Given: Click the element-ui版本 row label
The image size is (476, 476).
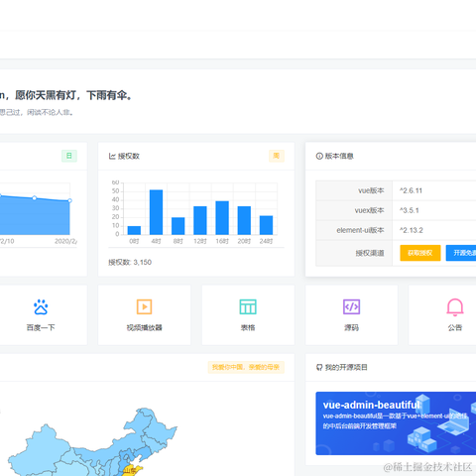Looking at the screenshot, I should 360,230.
